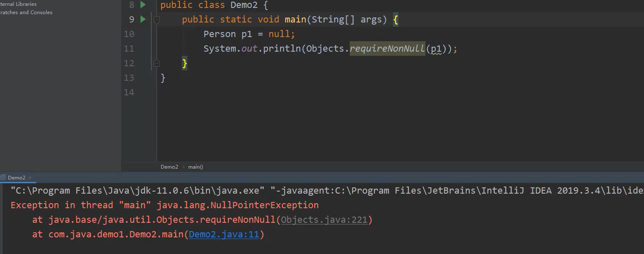Click println on line 11
Screen dimensions: 644x254
tap(282, 49)
